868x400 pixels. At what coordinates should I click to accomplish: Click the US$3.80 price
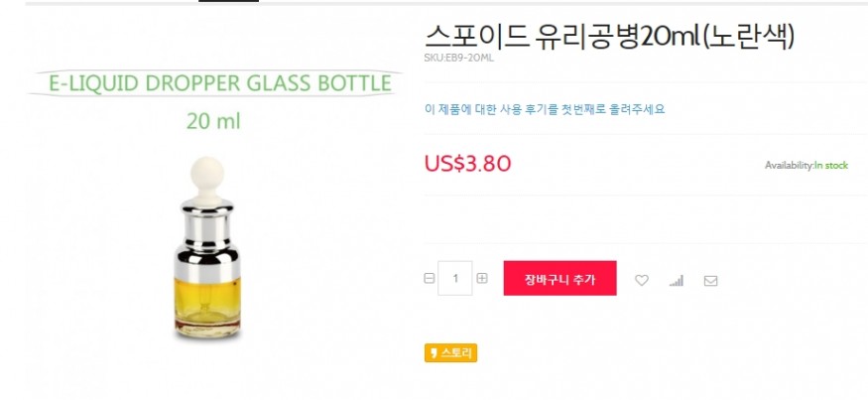(467, 163)
